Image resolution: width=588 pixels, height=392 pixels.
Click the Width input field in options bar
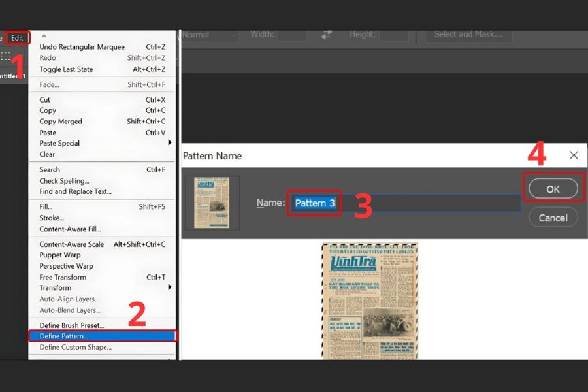pos(292,35)
